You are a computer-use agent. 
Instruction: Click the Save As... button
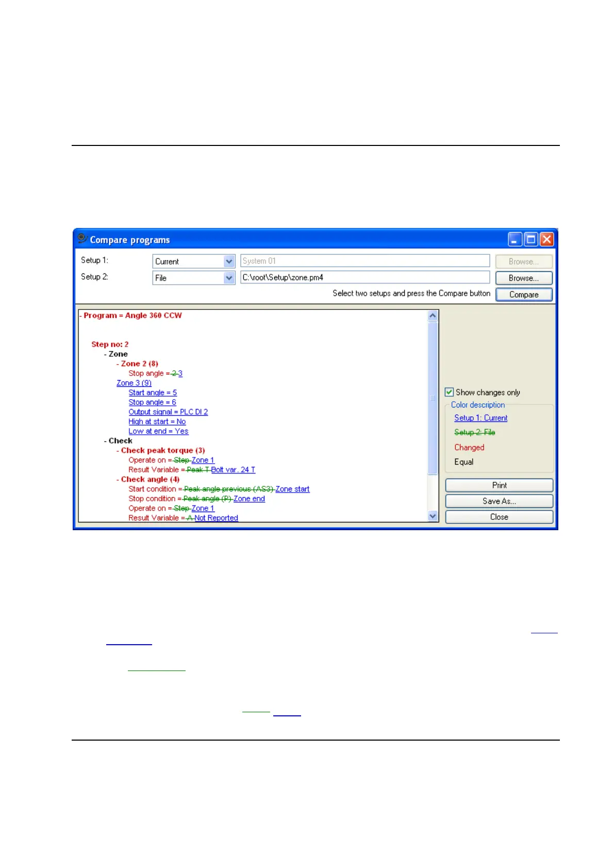coord(499,501)
